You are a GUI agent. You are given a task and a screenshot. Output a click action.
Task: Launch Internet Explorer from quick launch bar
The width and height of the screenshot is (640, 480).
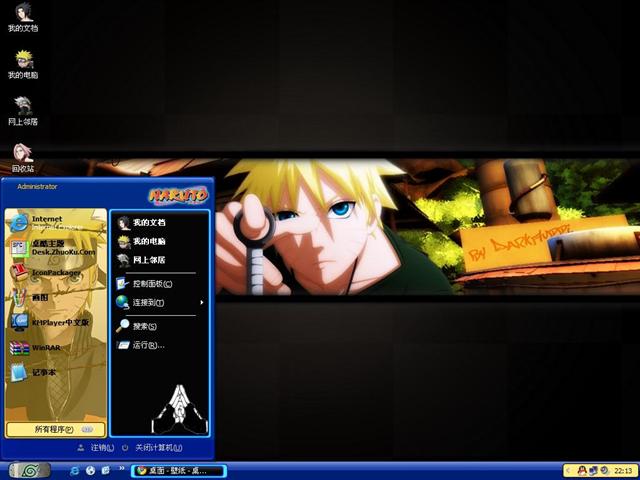click(x=75, y=471)
